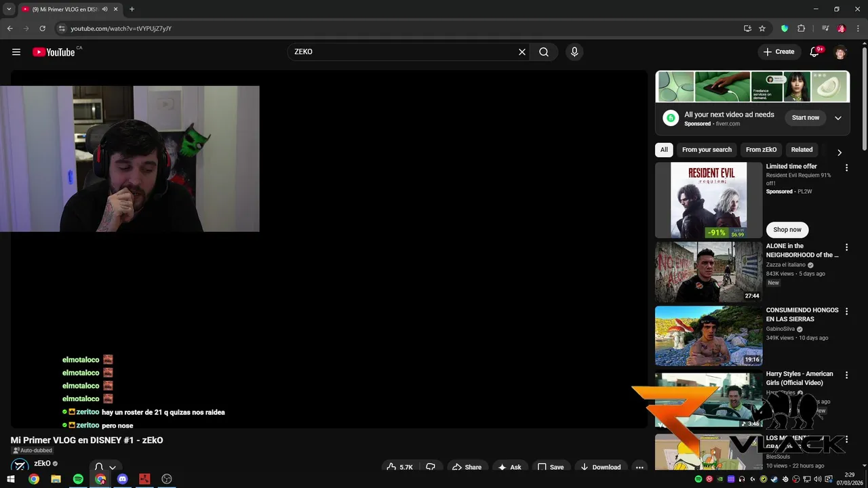Bookmark this page with the star
868x488 pixels.
762,28
